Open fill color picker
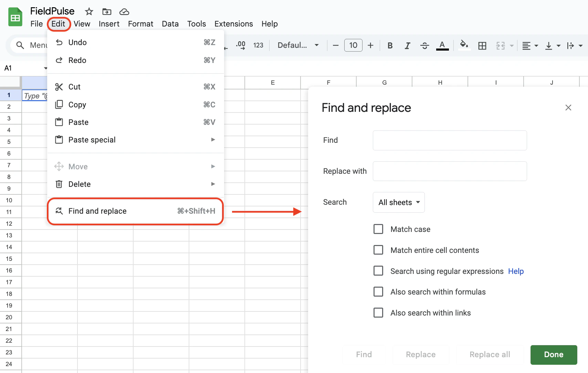This screenshot has height=373, width=588. coord(464,45)
